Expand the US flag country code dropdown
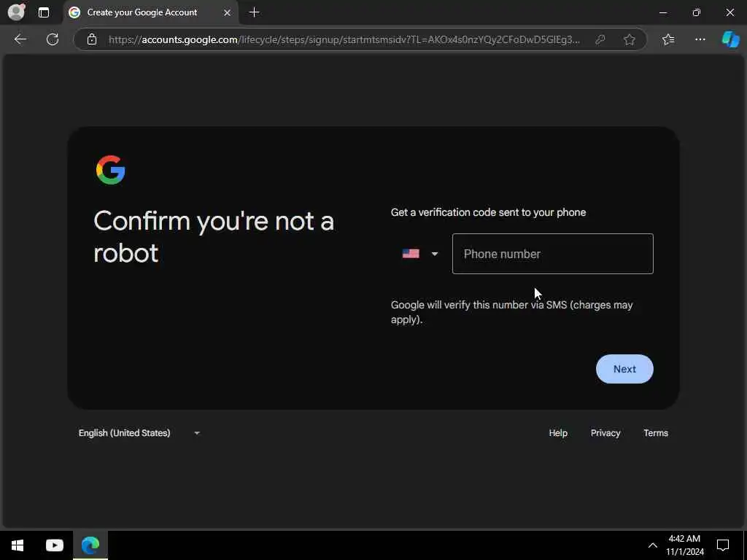This screenshot has height=560, width=747. [x=419, y=254]
